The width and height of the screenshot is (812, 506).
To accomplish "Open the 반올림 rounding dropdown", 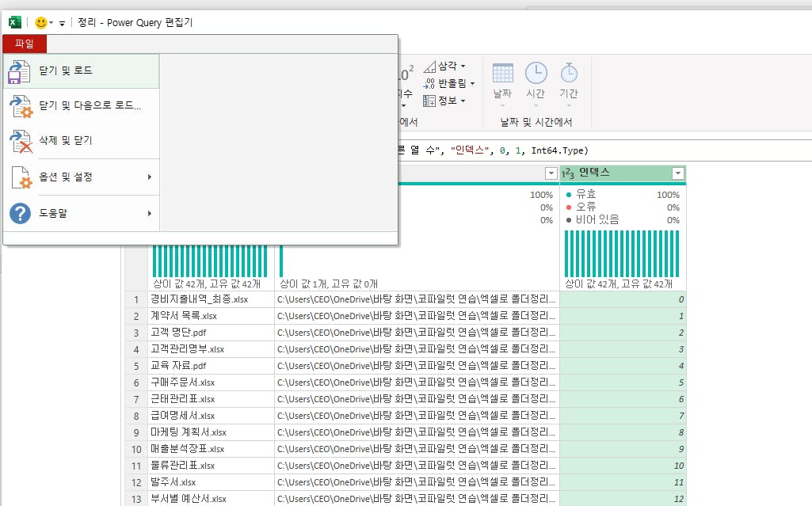I will point(449,83).
